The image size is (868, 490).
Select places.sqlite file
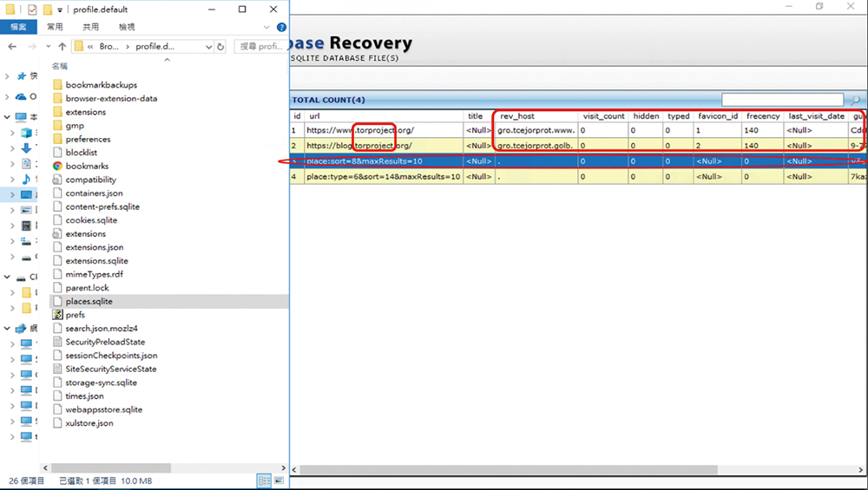click(169, 302)
